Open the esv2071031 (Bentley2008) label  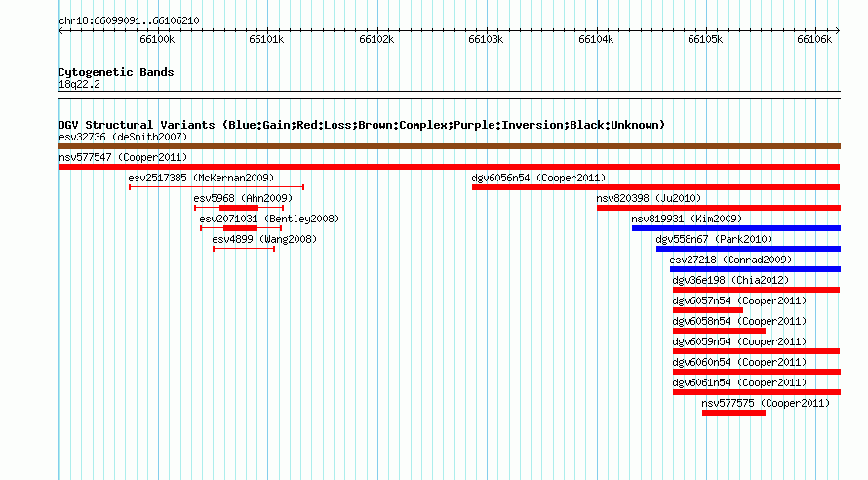tap(269, 219)
